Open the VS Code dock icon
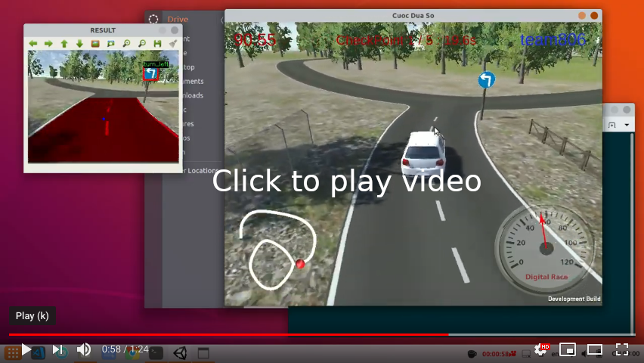This screenshot has width=644, height=363. click(39, 352)
